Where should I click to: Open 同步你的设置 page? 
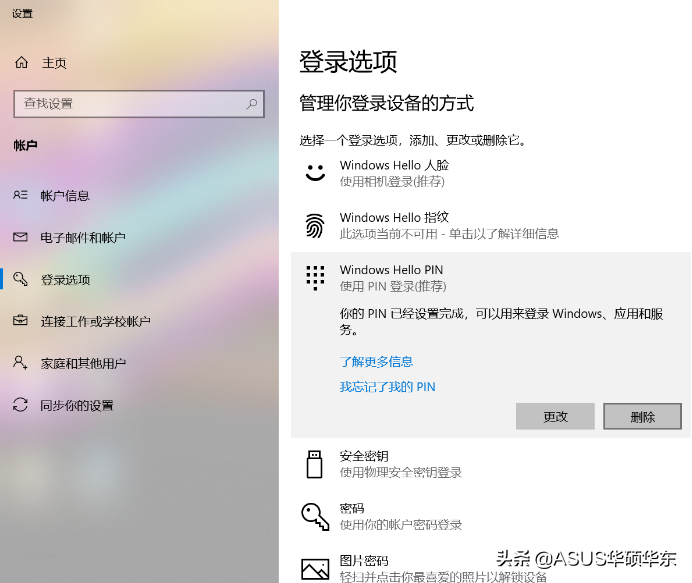pyautogui.click(x=77, y=405)
